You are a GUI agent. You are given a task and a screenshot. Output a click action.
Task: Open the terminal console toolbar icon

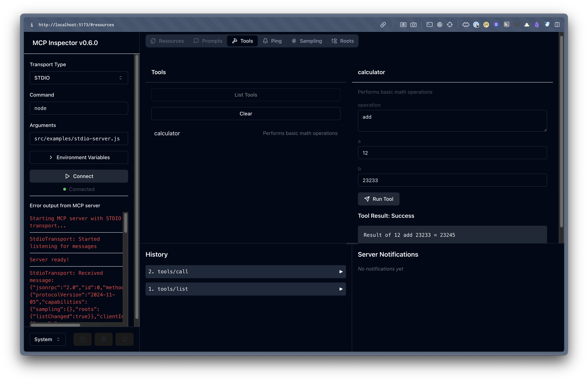coord(429,25)
